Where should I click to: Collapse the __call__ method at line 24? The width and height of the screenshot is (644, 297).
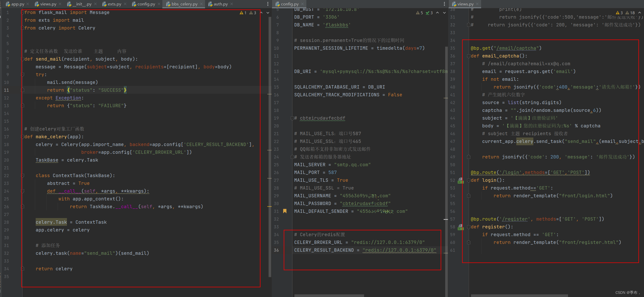[x=22, y=191]
